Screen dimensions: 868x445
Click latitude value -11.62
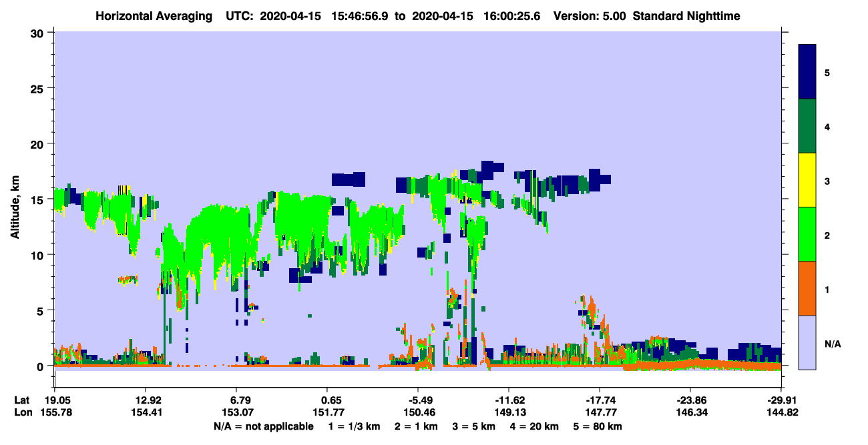(x=509, y=400)
